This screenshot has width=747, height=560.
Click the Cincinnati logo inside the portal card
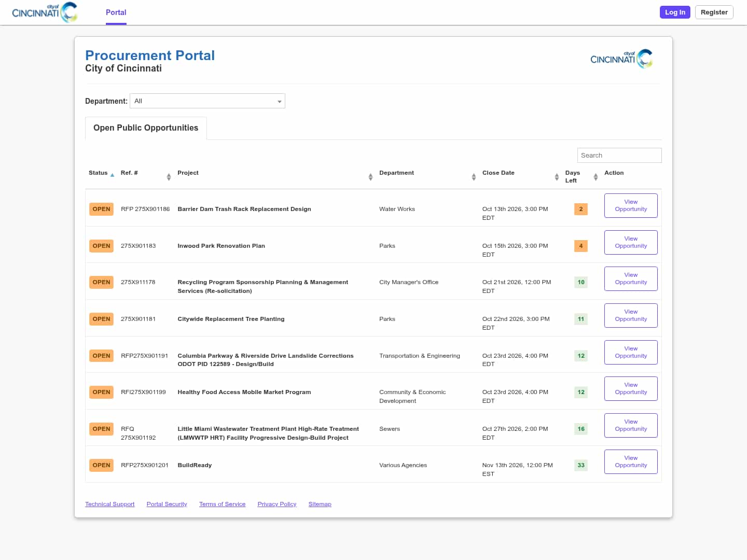click(621, 59)
